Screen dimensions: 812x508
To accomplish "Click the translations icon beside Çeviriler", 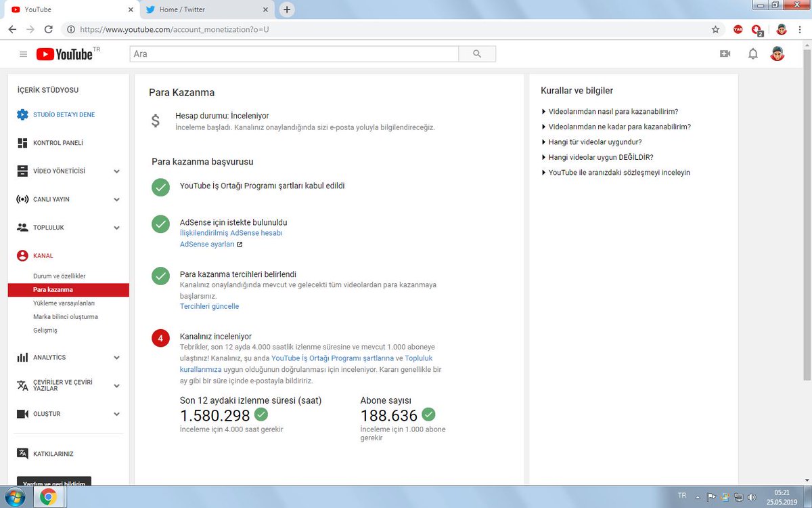I will click(22, 385).
